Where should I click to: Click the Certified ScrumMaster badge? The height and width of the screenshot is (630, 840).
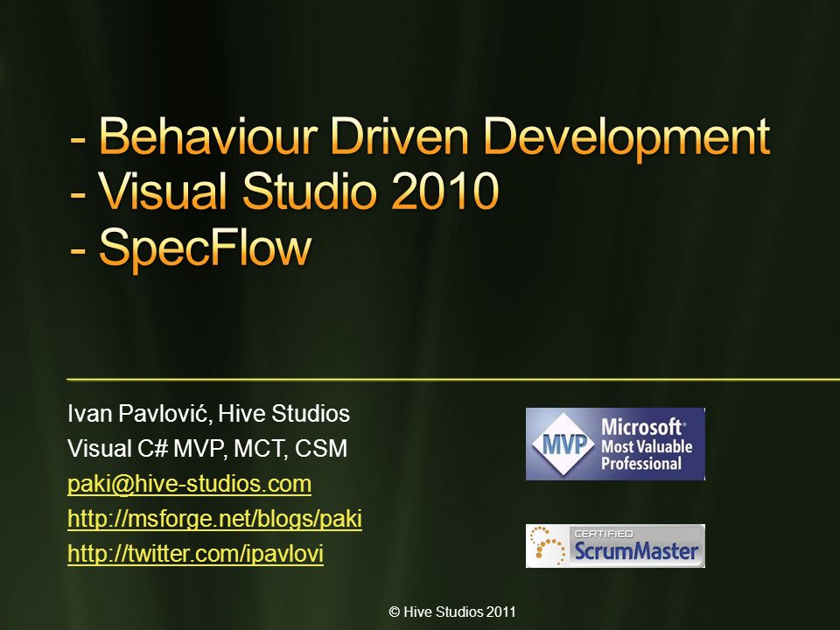pos(615,545)
